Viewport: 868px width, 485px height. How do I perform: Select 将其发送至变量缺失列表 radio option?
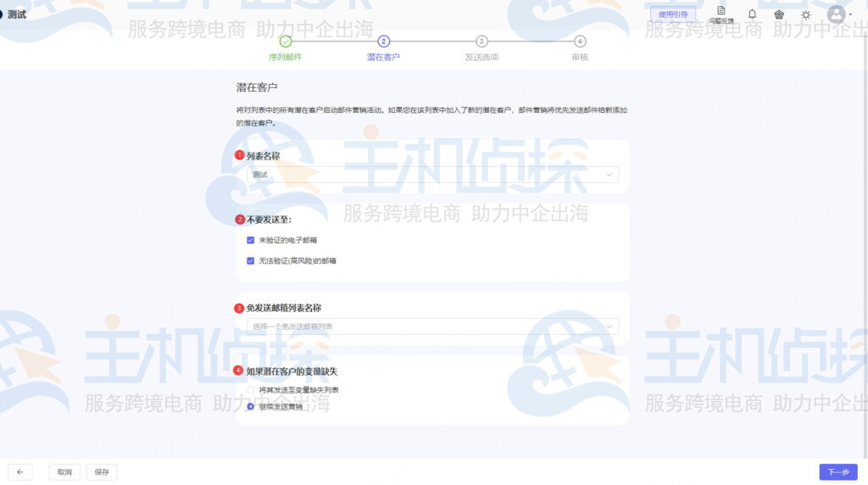pos(250,390)
